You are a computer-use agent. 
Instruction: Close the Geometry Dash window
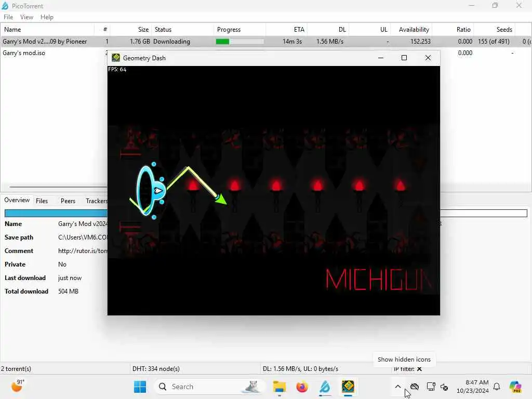(x=428, y=58)
